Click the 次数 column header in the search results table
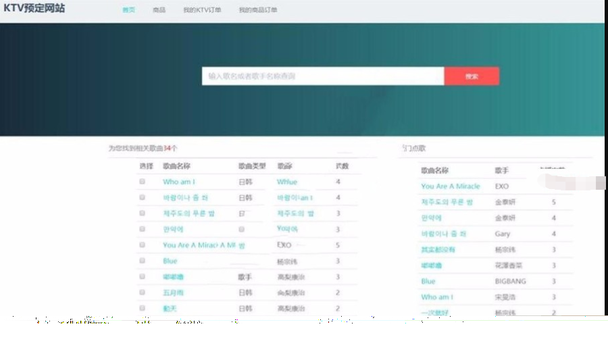Viewport: 608px width, 364px height. point(342,166)
